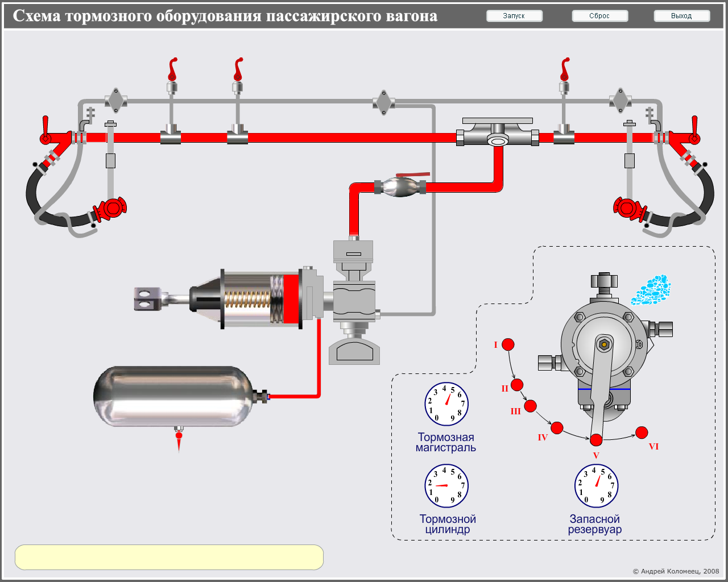Select position III of driver's valve
The height and width of the screenshot is (582, 728).
pyautogui.click(x=530, y=406)
